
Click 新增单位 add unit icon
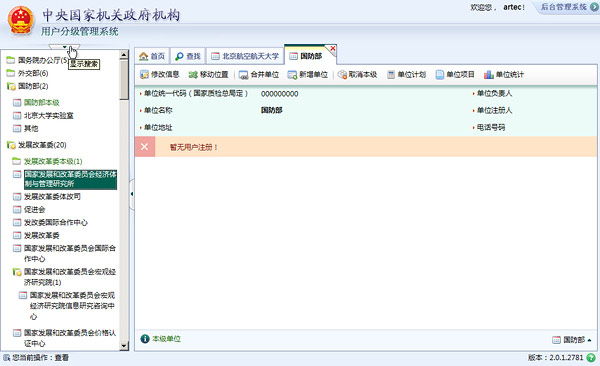(292, 75)
